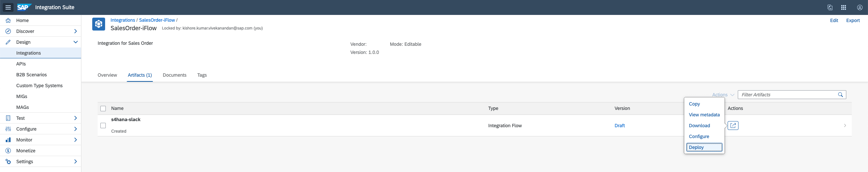This screenshot has width=868, height=172.
Task: Expand the Test menu chevron
Action: pyautogui.click(x=75, y=118)
